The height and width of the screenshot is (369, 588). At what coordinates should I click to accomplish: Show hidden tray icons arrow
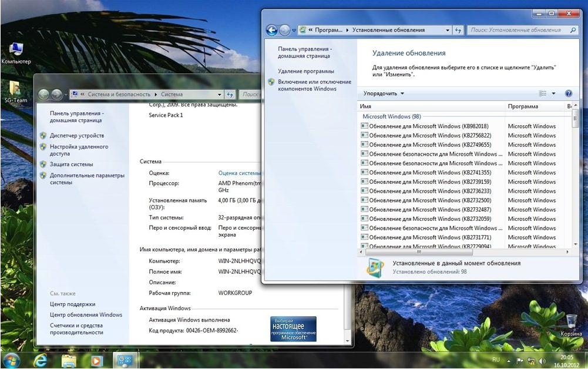click(x=509, y=361)
